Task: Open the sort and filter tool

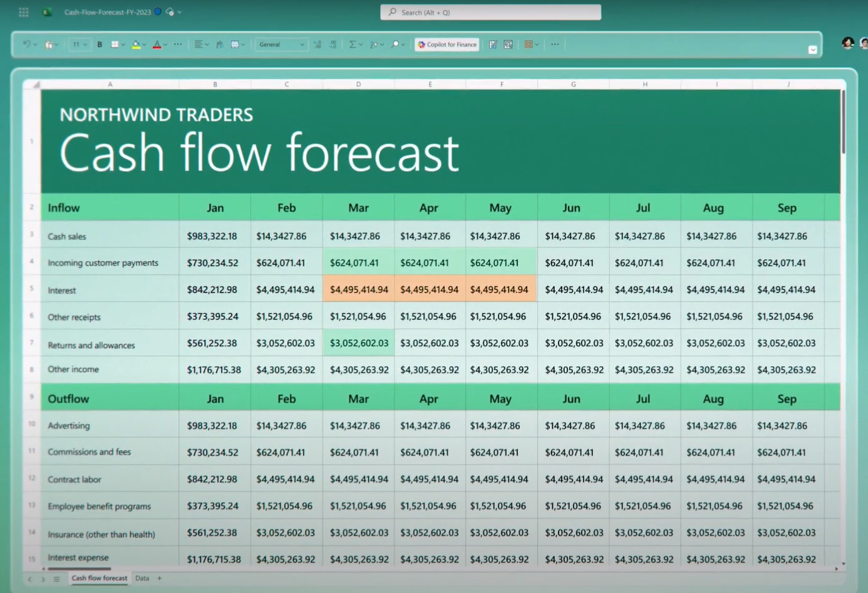Action: [x=374, y=44]
